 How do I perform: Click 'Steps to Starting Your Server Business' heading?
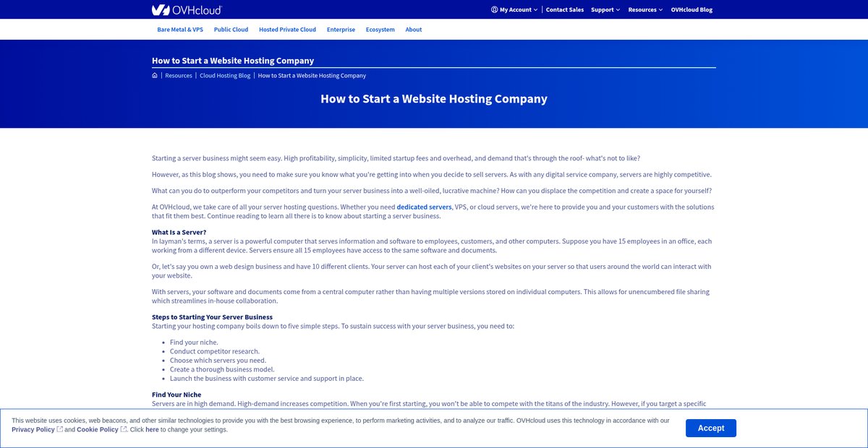pyautogui.click(x=212, y=316)
